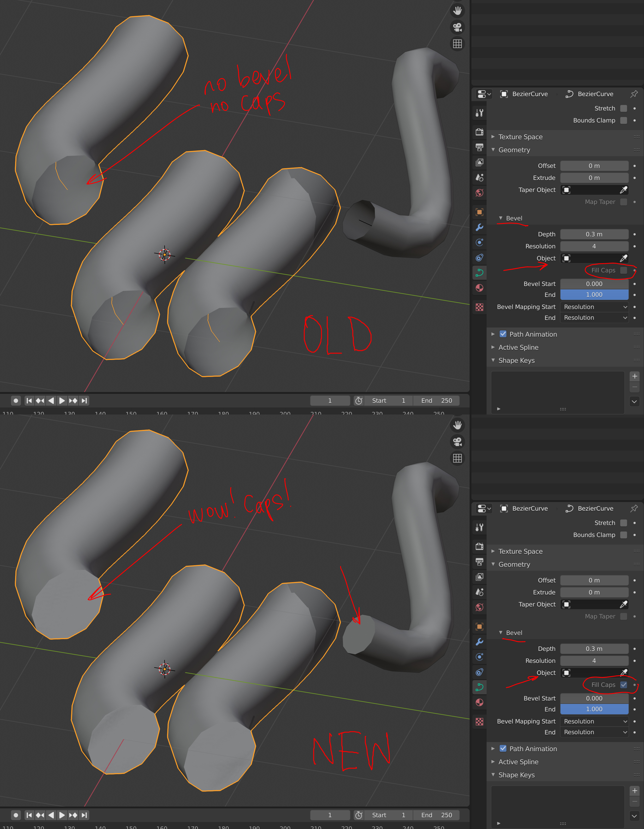Open Texture properties tab in top panel
Image resolution: width=644 pixels, height=829 pixels.
[x=479, y=307]
